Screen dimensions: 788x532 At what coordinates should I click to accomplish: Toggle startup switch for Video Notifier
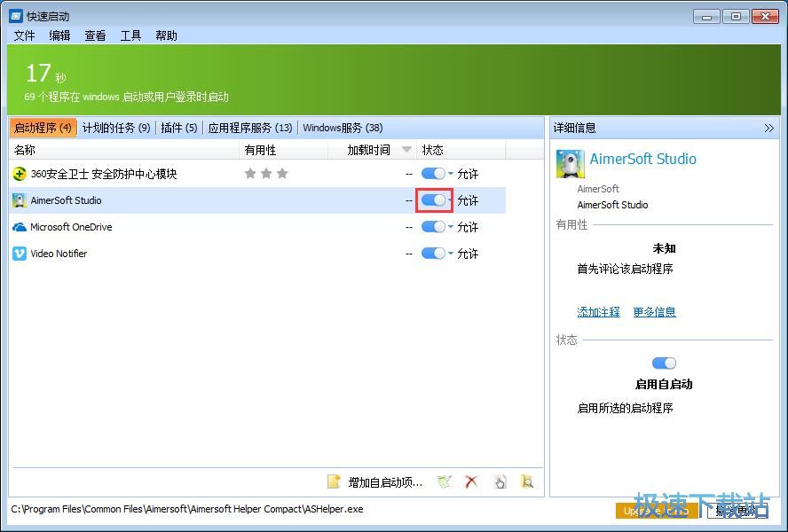pos(433,254)
